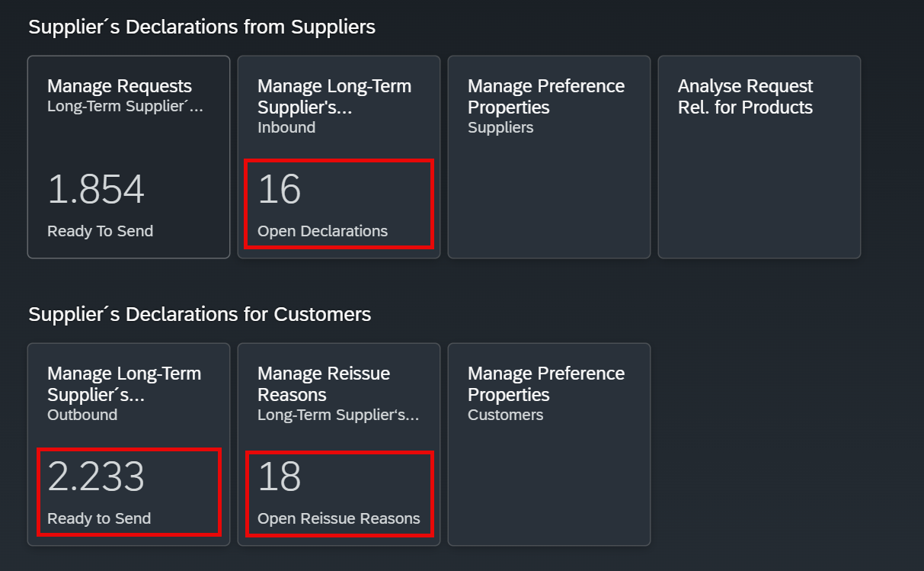Screen dimensions: 924x571
Task: Select the Supplier's Declarations for Customers heading
Action: pyautogui.click(x=200, y=314)
